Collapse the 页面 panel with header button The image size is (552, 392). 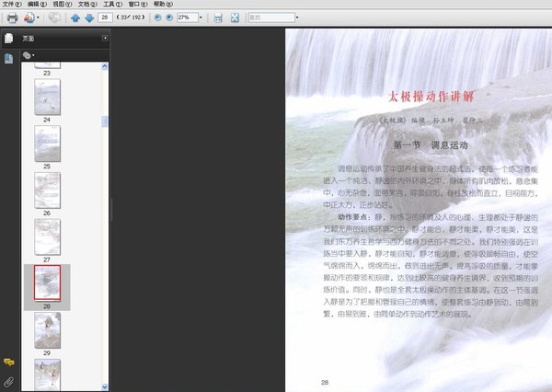point(105,38)
